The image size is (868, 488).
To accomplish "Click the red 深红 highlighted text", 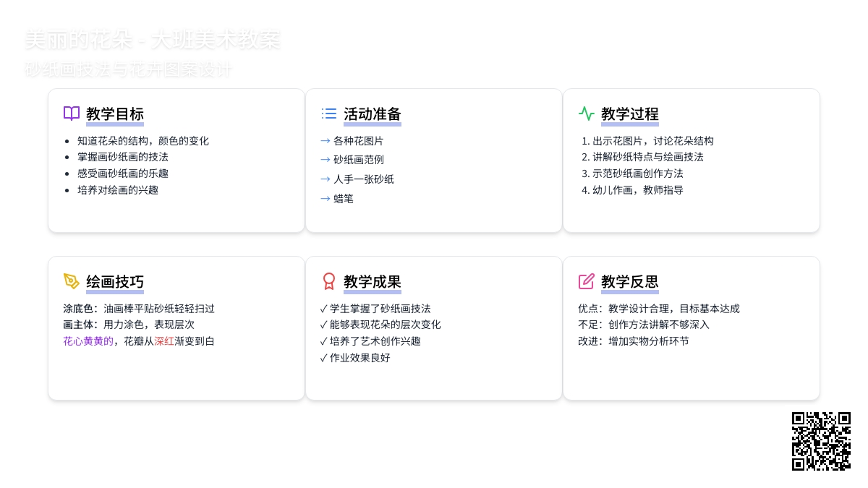I will [164, 341].
